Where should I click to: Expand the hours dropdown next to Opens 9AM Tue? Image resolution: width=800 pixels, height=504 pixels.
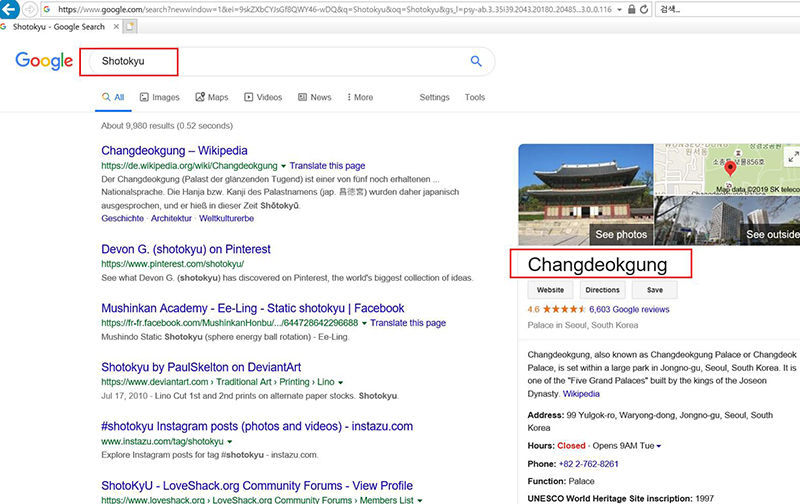[x=659, y=446]
